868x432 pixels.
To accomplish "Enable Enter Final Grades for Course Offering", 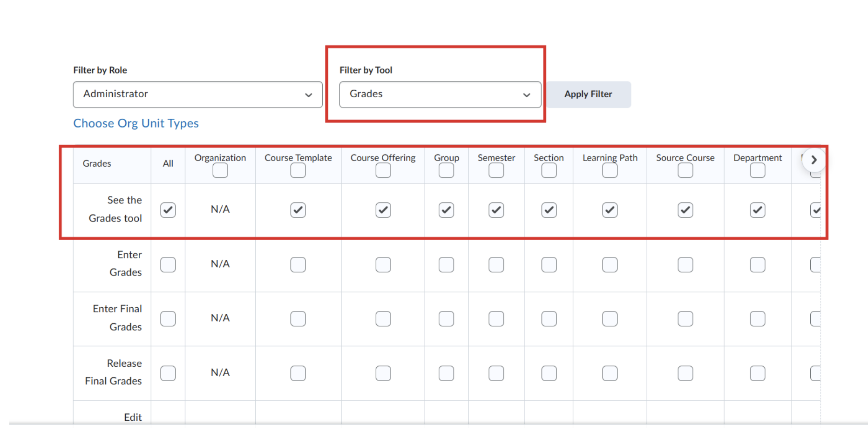I will tap(383, 319).
